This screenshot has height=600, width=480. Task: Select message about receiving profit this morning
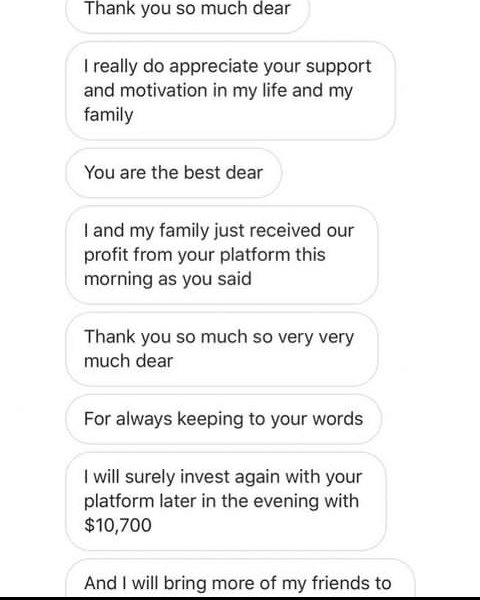(x=222, y=254)
